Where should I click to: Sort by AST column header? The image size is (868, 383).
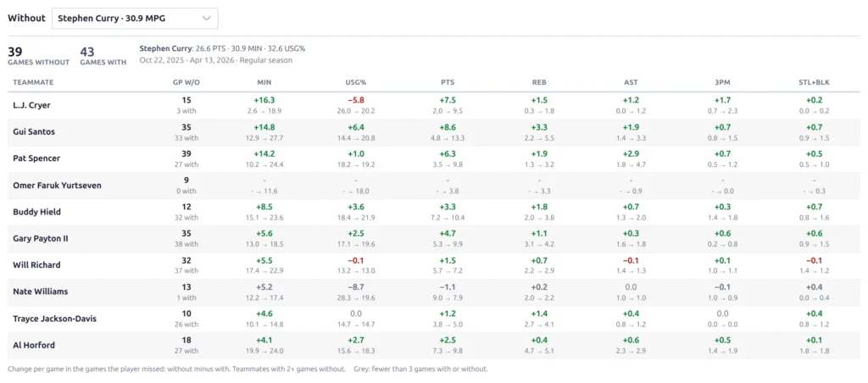click(631, 82)
